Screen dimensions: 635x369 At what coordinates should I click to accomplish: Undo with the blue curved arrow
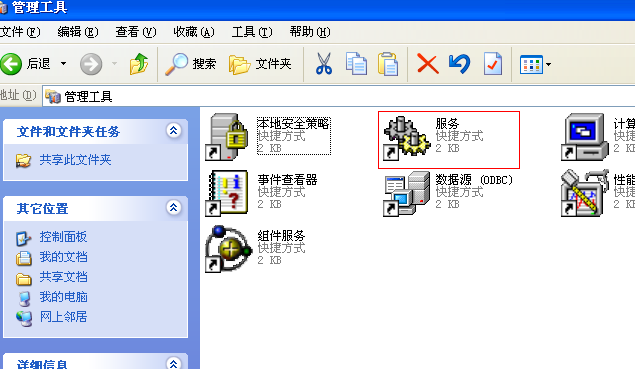[460, 64]
